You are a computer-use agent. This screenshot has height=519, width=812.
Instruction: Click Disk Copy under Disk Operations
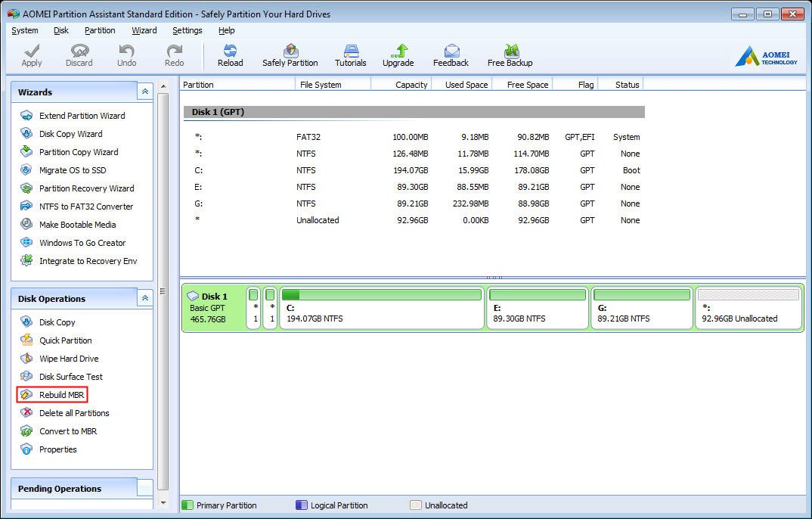tap(48, 322)
